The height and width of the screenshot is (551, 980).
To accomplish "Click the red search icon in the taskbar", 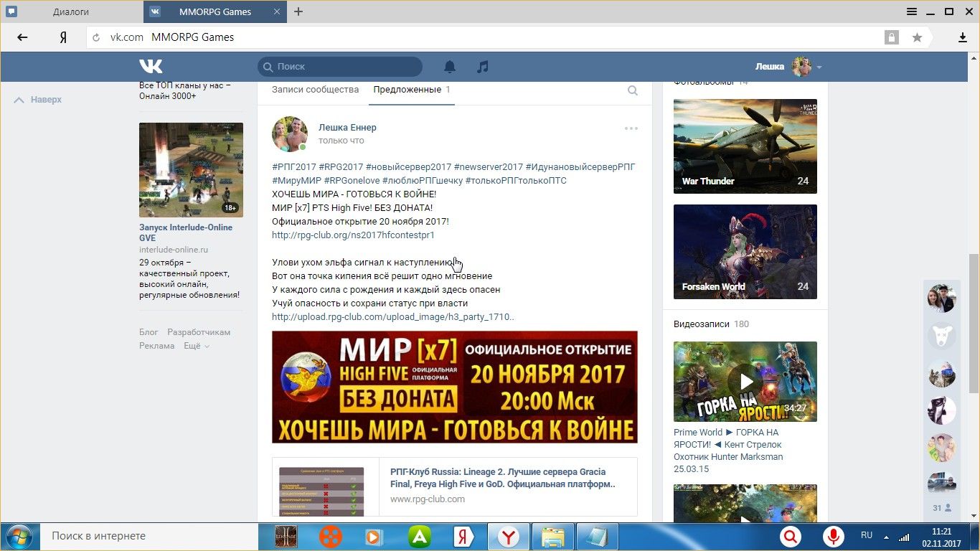I will pos(791,537).
